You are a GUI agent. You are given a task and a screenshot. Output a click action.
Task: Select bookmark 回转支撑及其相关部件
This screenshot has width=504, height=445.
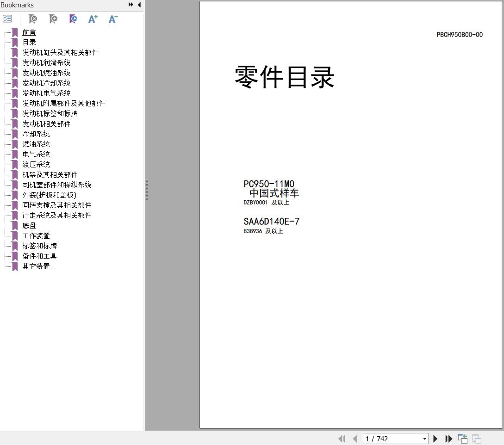coord(57,205)
